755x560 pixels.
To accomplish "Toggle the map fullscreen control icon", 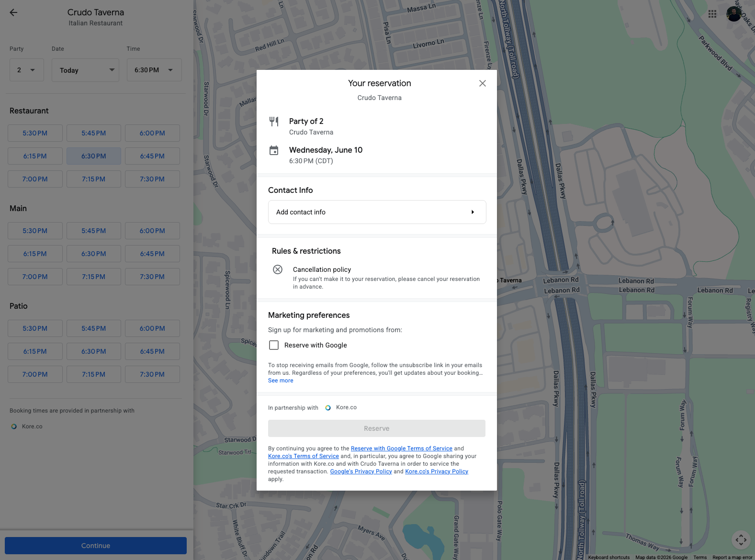I will (741, 540).
